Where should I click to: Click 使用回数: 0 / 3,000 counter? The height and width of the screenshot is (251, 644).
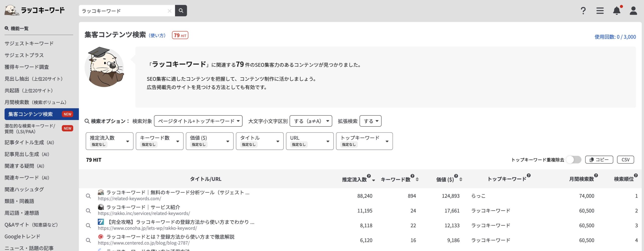click(615, 37)
